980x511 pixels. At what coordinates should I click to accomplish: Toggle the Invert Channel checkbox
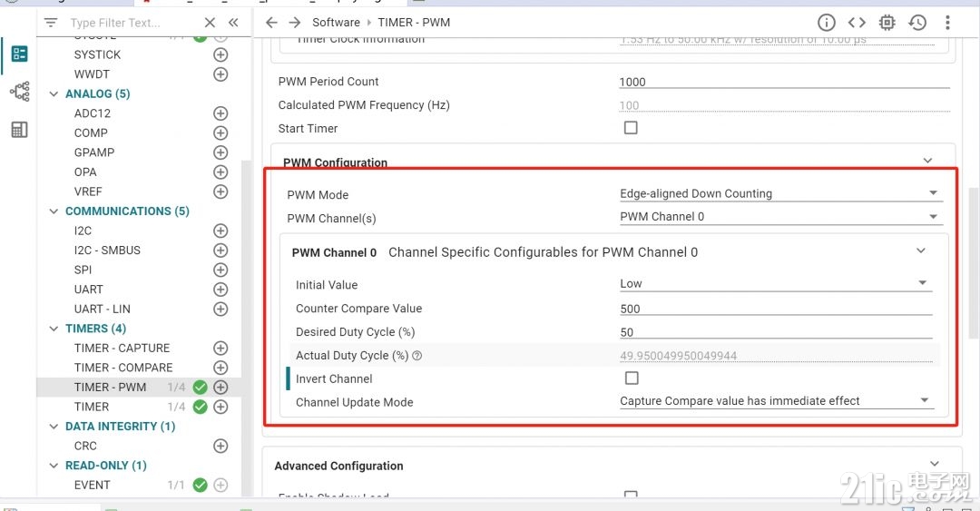coord(632,378)
